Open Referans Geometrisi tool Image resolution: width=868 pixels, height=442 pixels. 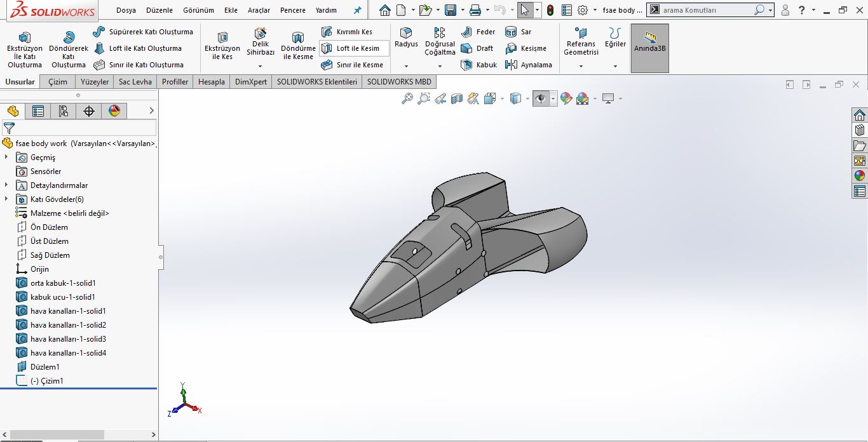tap(581, 42)
